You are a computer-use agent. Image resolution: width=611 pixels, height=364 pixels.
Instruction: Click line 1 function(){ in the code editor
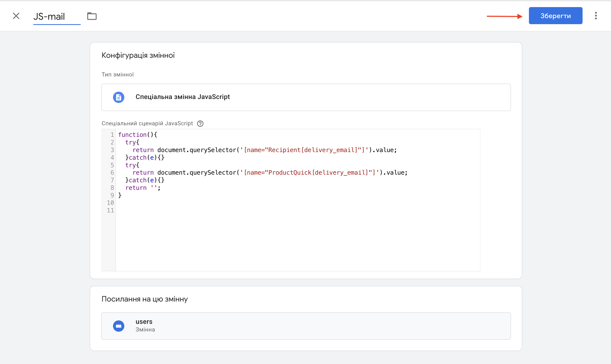138,135
